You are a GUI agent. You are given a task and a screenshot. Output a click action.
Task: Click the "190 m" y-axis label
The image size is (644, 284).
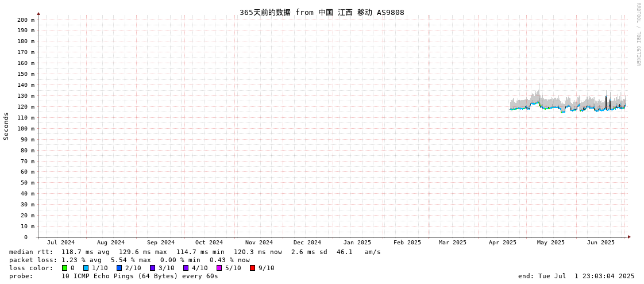coord(26,30)
